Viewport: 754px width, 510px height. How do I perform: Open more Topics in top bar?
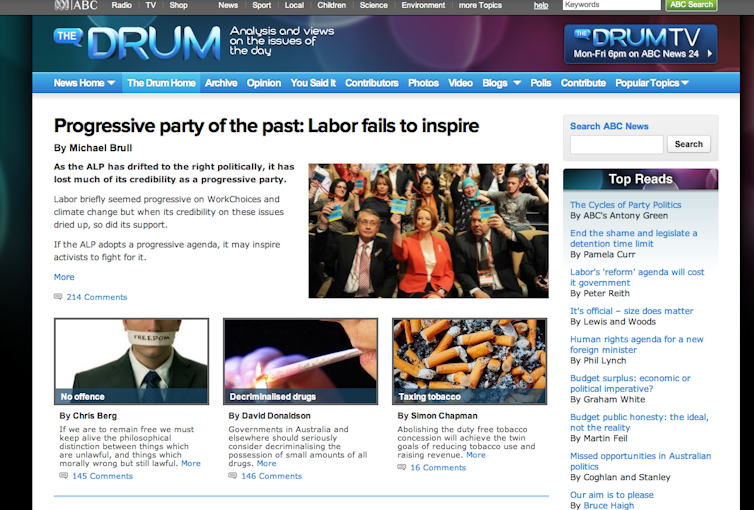pos(480,5)
